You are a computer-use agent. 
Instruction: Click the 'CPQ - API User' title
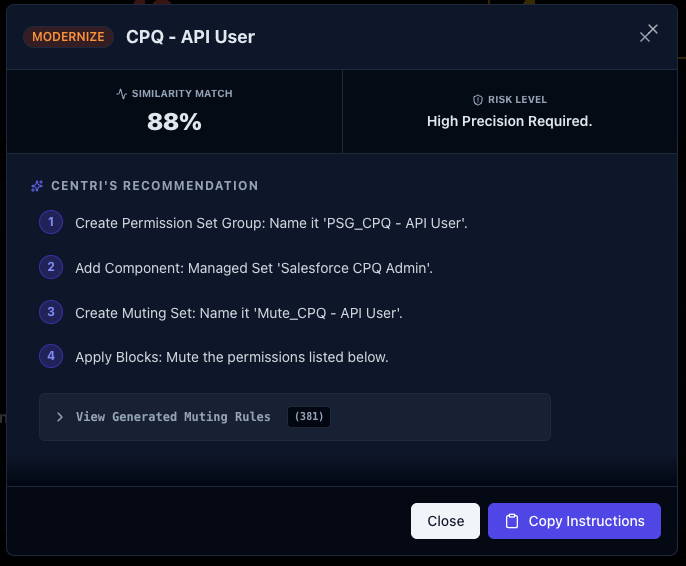(190, 37)
